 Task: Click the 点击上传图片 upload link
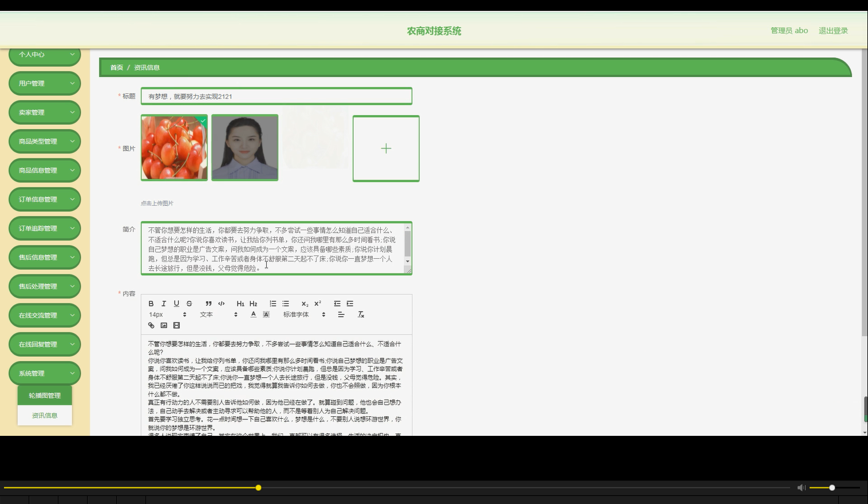click(x=157, y=203)
